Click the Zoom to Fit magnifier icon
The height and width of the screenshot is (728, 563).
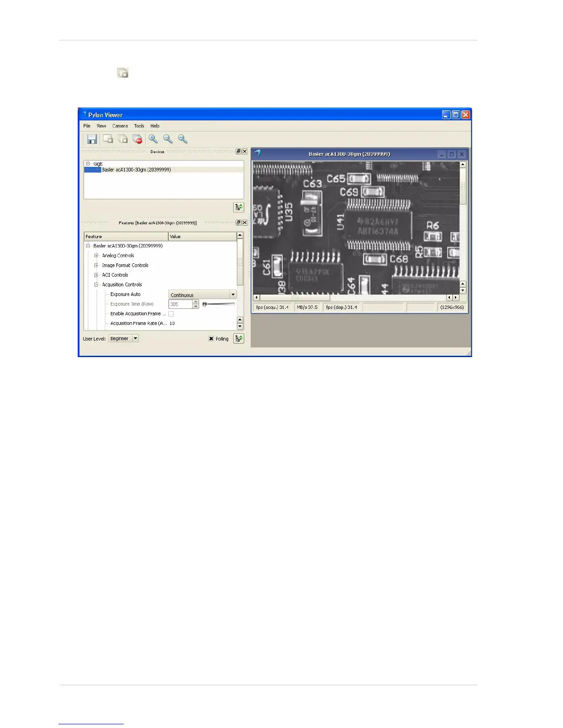click(x=183, y=139)
